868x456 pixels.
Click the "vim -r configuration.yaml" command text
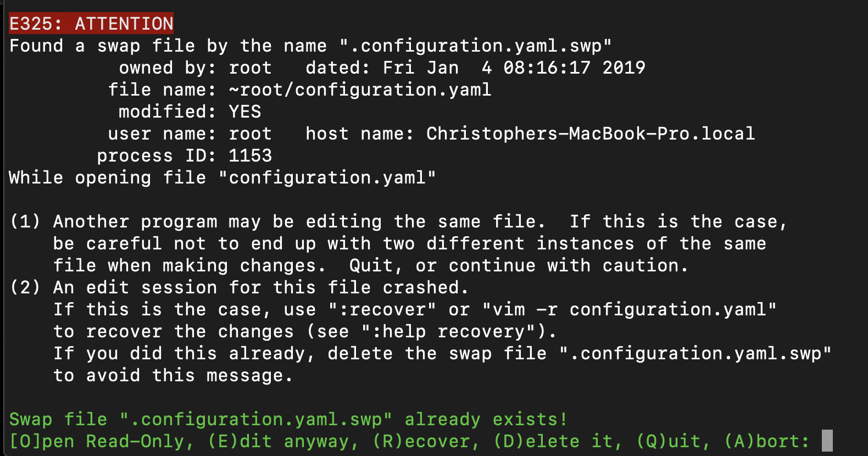coord(629,309)
